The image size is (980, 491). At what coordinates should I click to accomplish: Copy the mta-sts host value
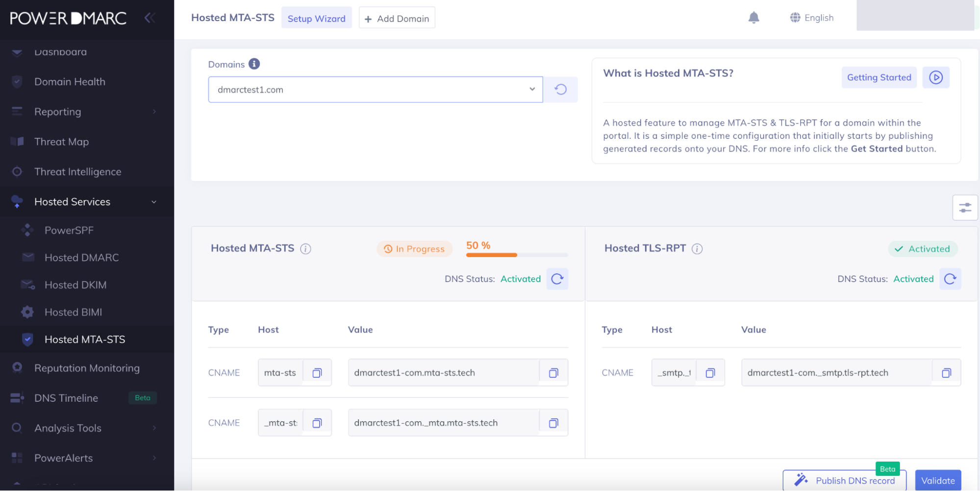317,373
